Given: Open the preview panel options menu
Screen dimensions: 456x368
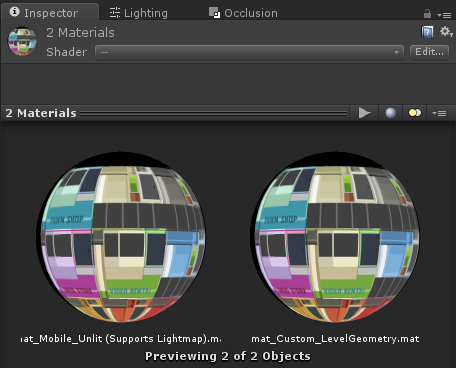Looking at the screenshot, I should [x=439, y=114].
